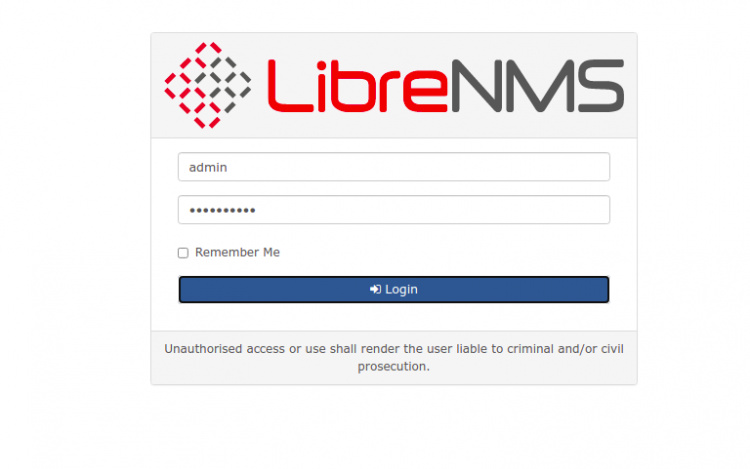Click the sign-in arrow icon on Login button

[x=375, y=289]
